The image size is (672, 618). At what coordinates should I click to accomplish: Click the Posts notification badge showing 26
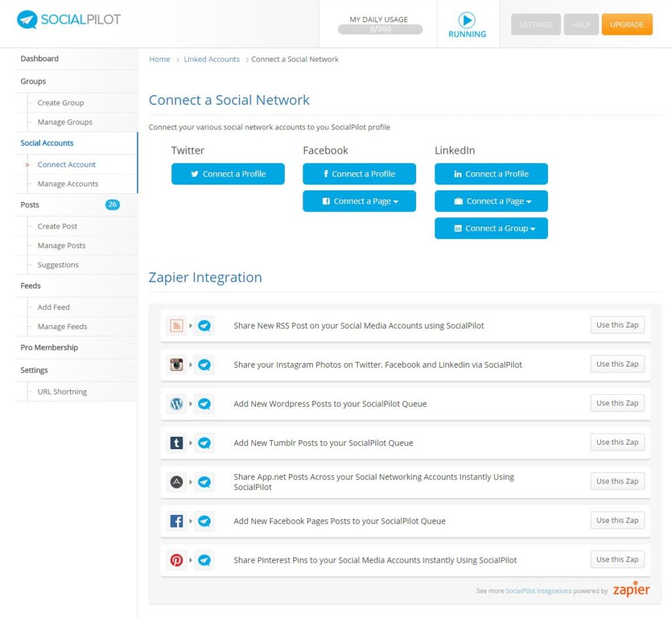112,204
